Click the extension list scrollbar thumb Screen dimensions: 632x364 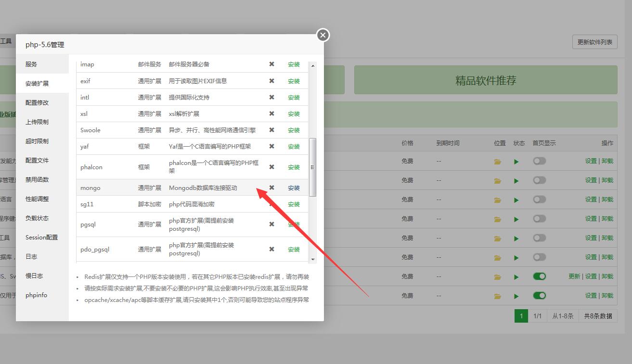312,167
